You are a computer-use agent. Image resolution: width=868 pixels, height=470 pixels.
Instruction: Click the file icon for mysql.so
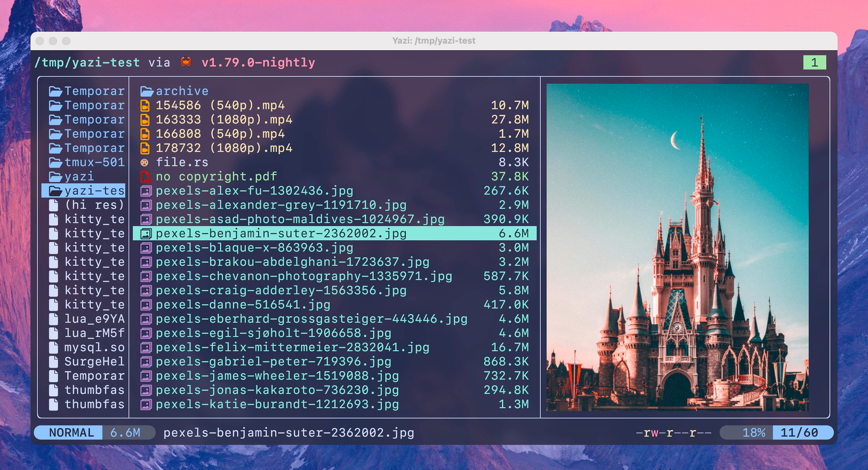coord(53,347)
